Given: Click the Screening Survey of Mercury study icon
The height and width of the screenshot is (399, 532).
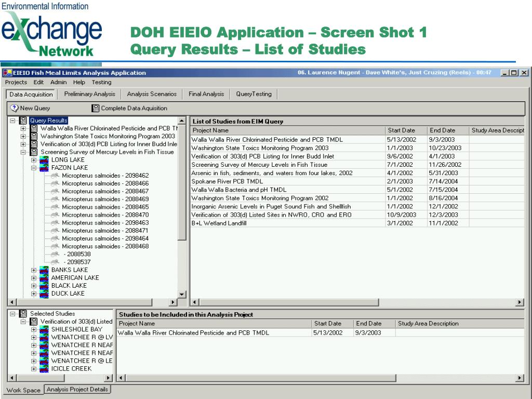Looking at the screenshot, I should pyautogui.click(x=34, y=152).
